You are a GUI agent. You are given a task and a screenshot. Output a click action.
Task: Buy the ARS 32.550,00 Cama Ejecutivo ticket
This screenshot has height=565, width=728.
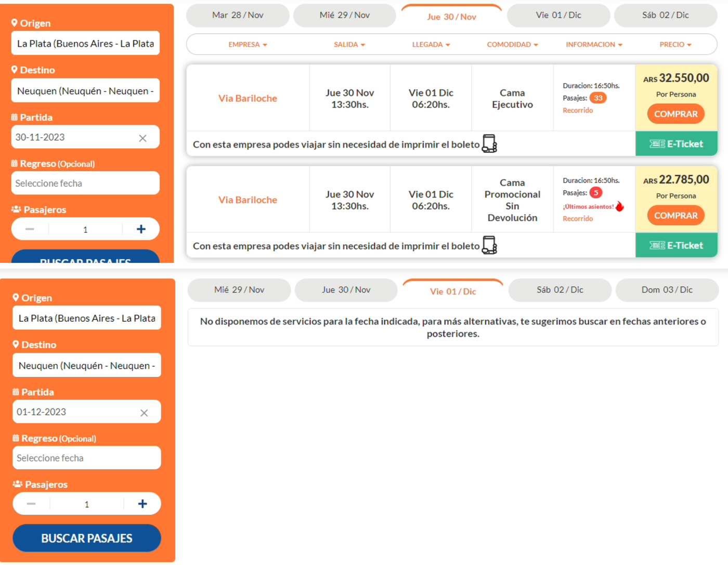click(x=675, y=114)
